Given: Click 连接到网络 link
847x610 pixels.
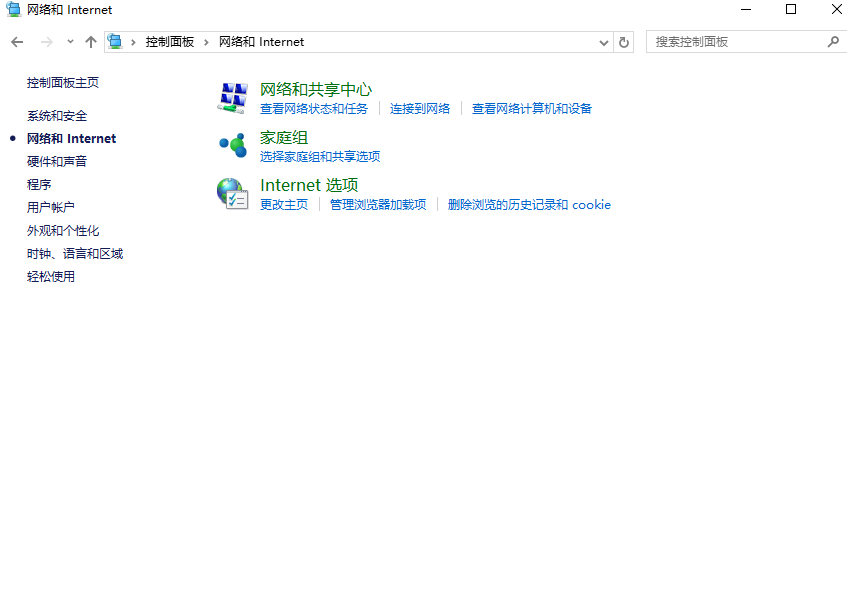Looking at the screenshot, I should tap(420, 109).
